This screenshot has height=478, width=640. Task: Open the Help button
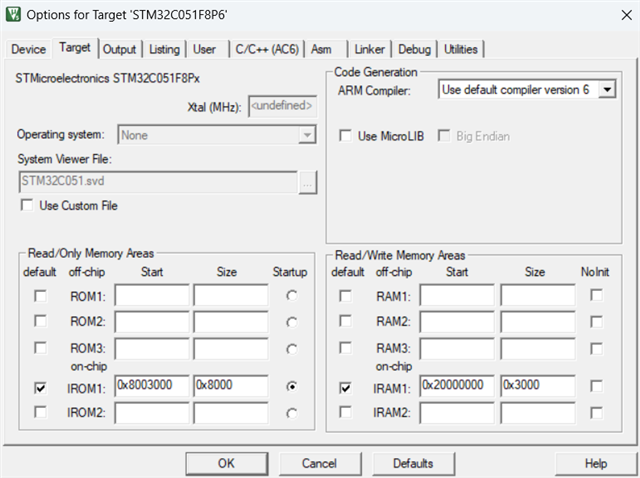point(595,463)
